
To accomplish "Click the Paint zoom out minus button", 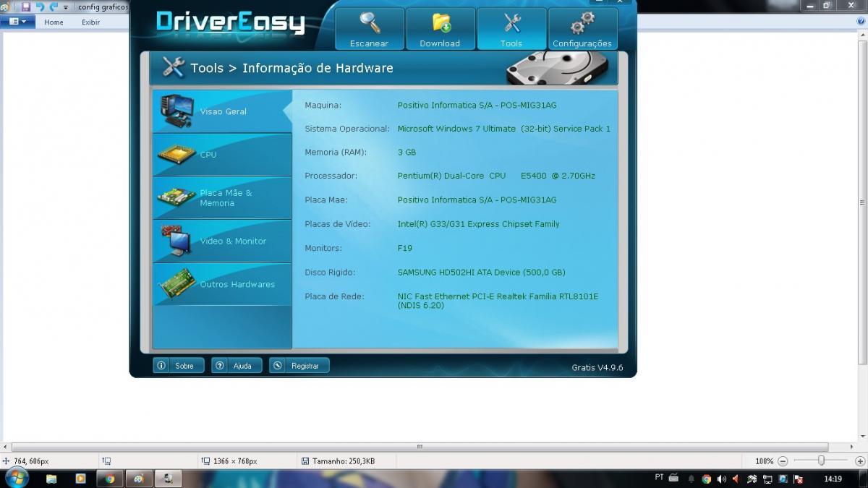I will point(783,461).
